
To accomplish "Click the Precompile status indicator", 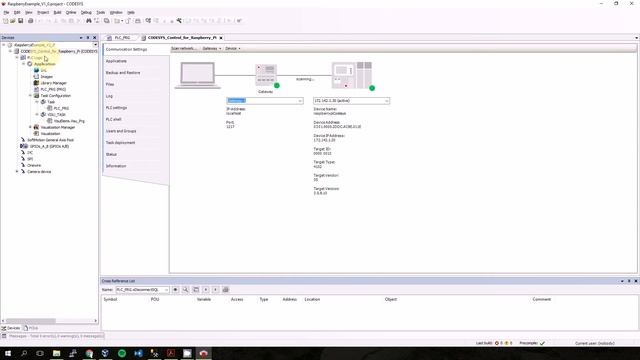I will coord(532,343).
